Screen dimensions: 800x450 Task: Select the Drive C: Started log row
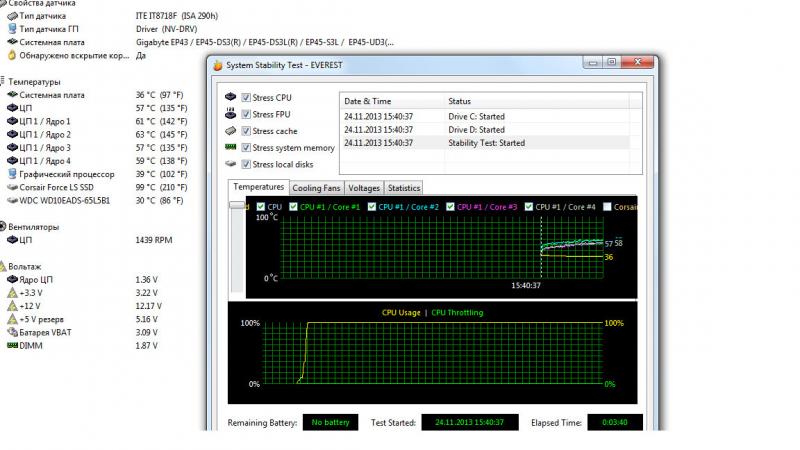(x=485, y=116)
